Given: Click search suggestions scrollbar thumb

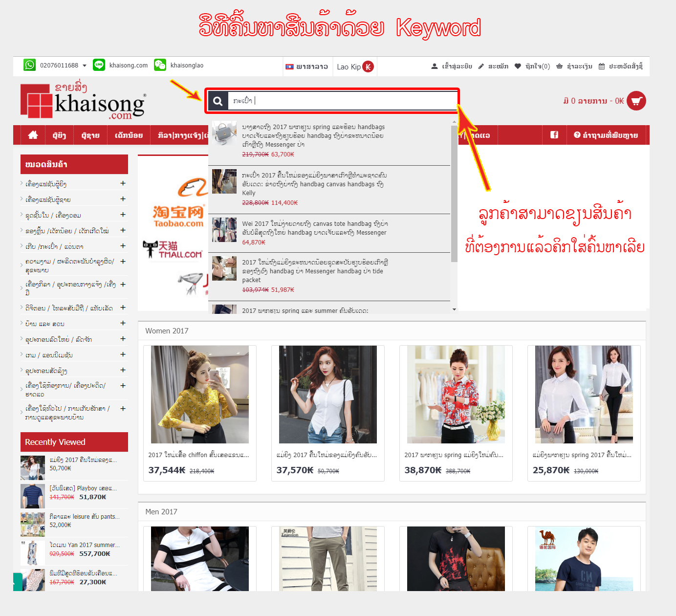Looking at the screenshot, I should coord(454,194).
